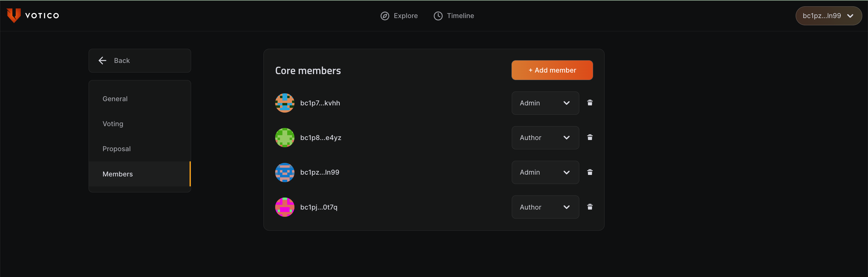Delete member bc1p7...kvhh with trash icon
868x277 pixels.
590,103
